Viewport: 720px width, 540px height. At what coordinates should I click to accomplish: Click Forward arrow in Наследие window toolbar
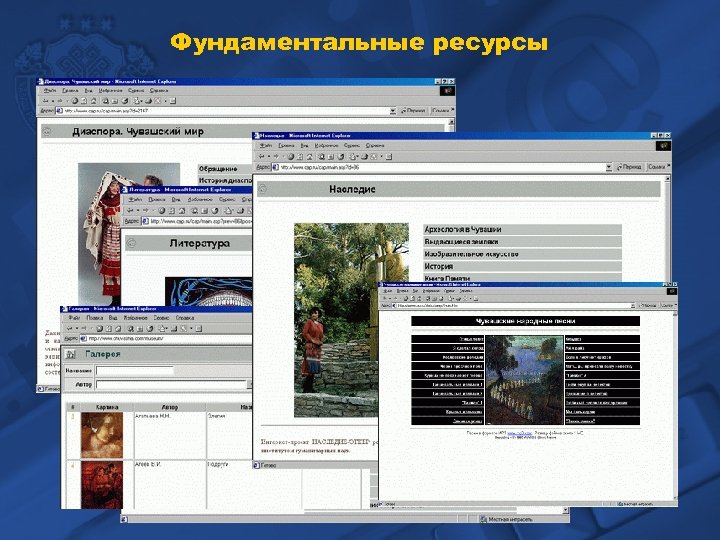click(276, 157)
